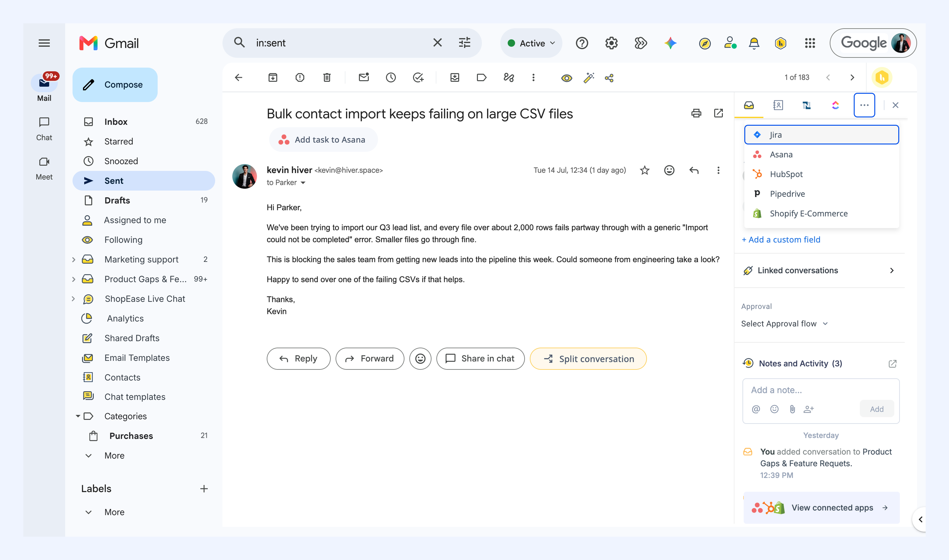949x560 pixels.
Task: Mark the email as unread
Action: (364, 78)
